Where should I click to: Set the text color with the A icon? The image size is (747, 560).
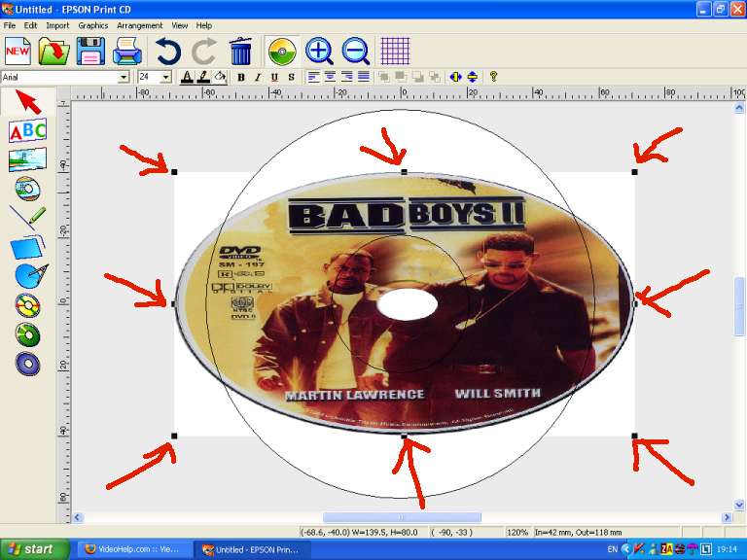(187, 77)
